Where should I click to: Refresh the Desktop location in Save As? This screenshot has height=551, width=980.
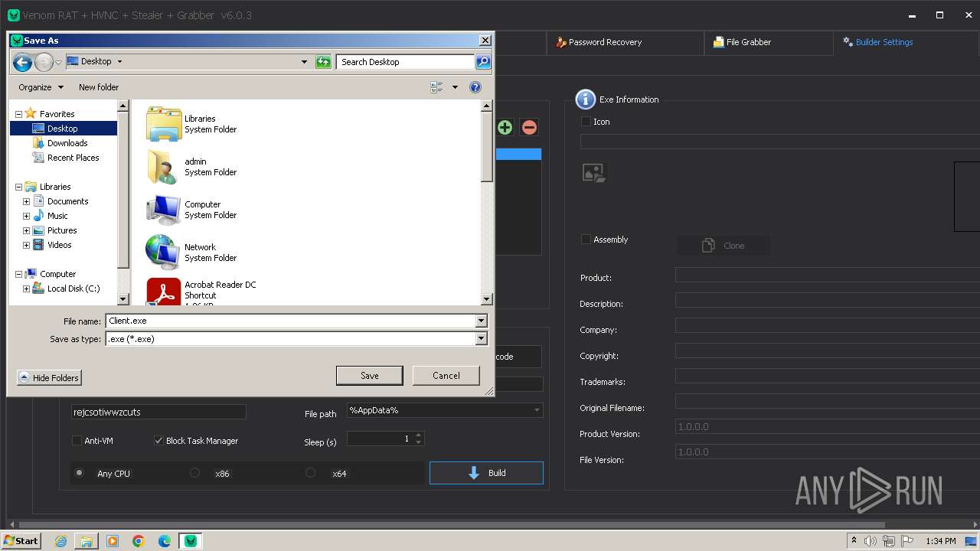click(x=323, y=62)
